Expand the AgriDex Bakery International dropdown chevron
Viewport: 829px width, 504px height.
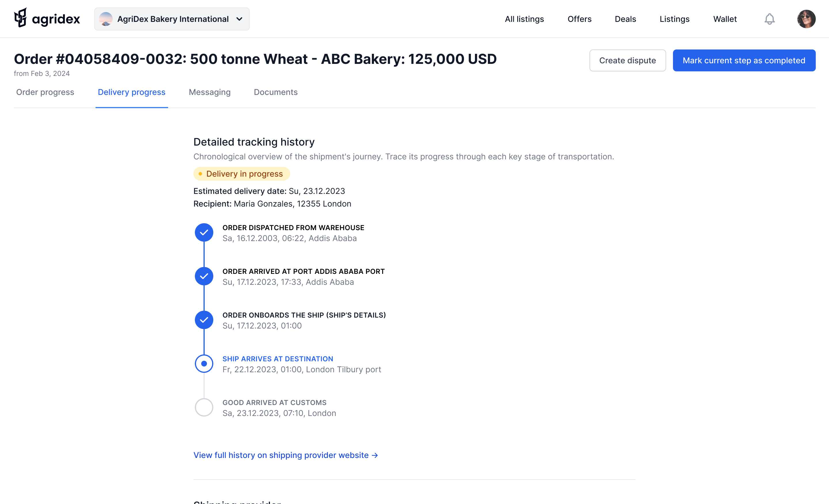(239, 19)
